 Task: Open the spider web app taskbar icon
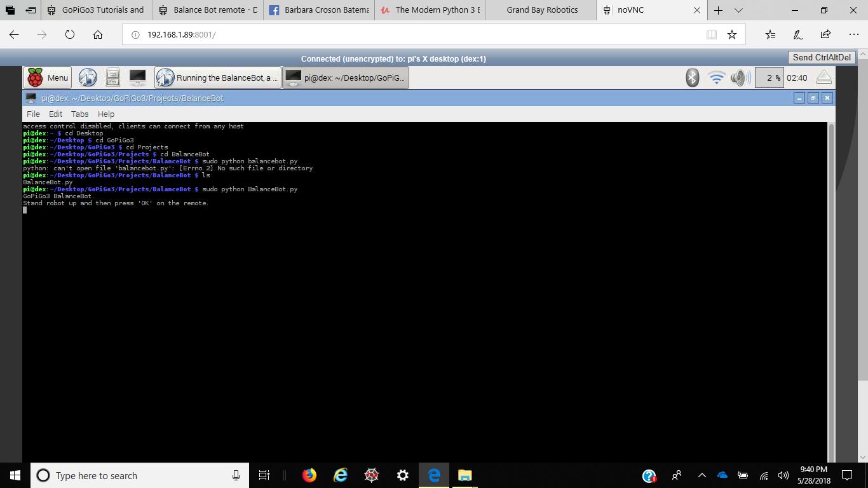point(372,475)
